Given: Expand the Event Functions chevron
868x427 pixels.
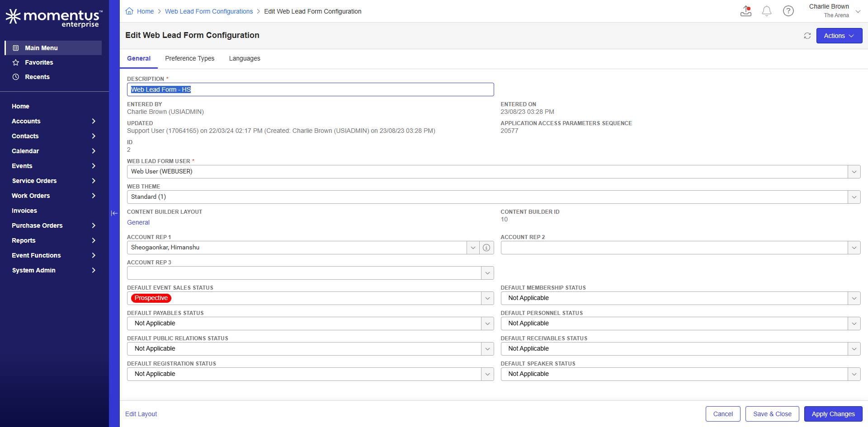Looking at the screenshot, I should pos(94,255).
